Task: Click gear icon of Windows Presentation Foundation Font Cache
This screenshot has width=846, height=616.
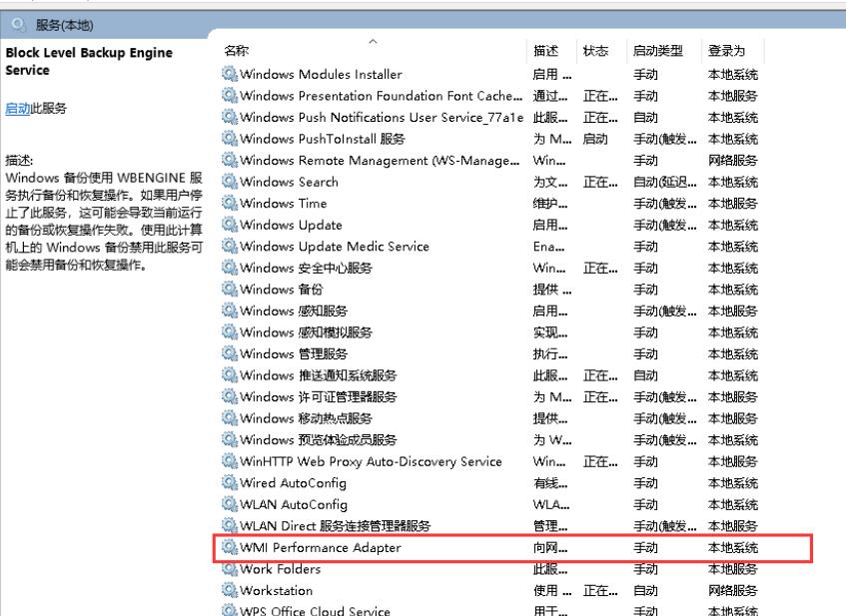Action: [230, 95]
